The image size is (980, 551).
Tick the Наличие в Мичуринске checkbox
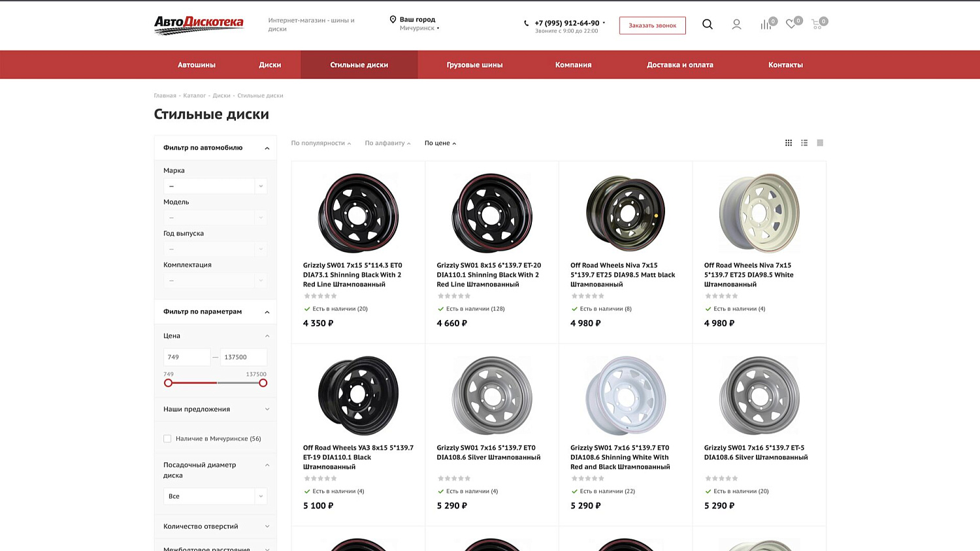point(167,439)
